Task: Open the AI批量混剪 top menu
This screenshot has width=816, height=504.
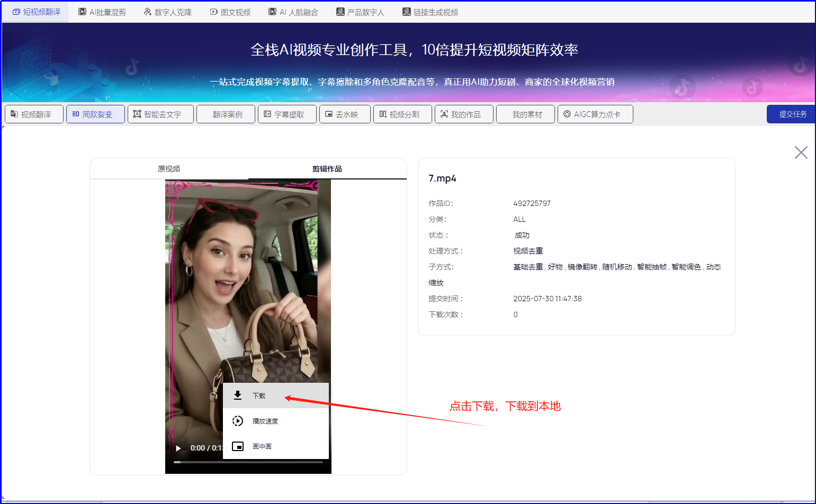Action: [102, 12]
